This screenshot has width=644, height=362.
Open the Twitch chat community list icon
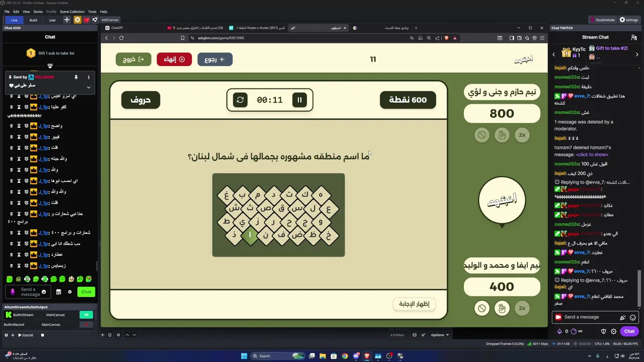633,37
